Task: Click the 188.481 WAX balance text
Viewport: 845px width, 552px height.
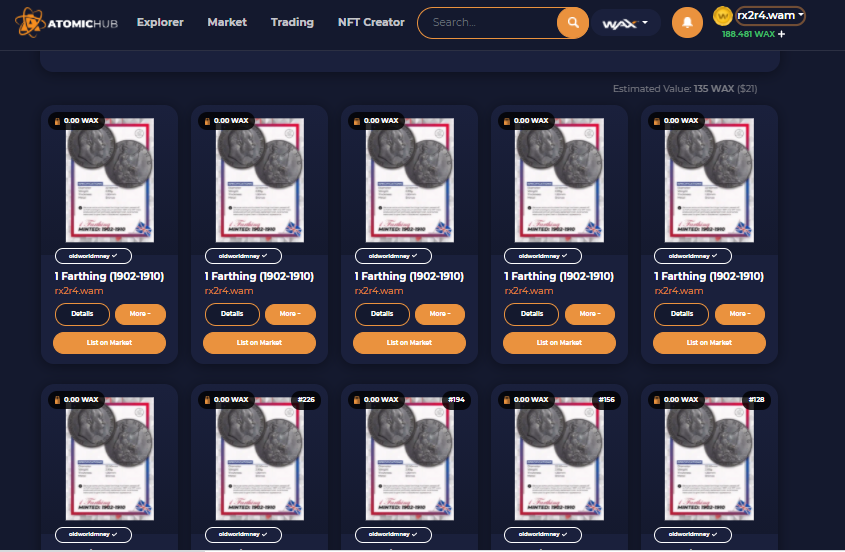Action: click(748, 34)
